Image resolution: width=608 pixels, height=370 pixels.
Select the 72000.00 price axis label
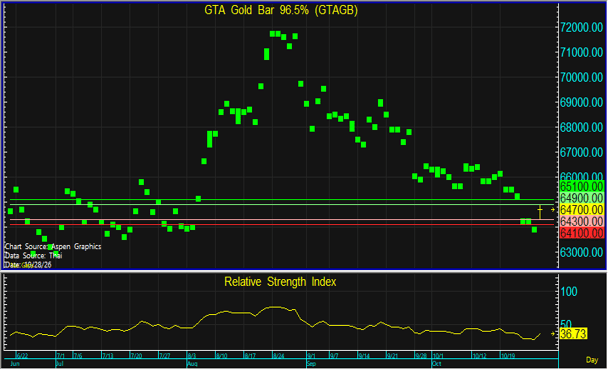pyautogui.click(x=581, y=27)
